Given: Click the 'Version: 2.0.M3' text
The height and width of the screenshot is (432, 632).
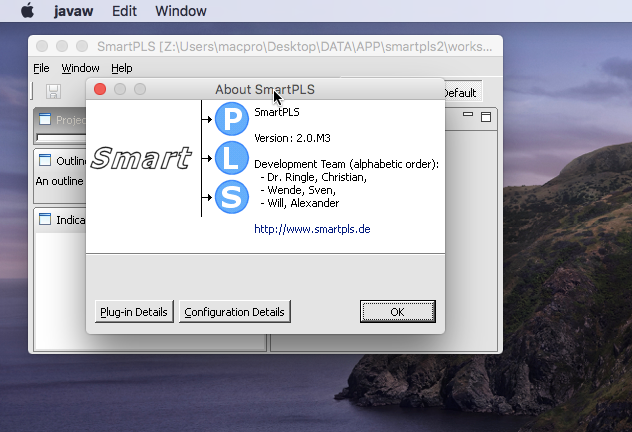Looking at the screenshot, I should point(292,138).
